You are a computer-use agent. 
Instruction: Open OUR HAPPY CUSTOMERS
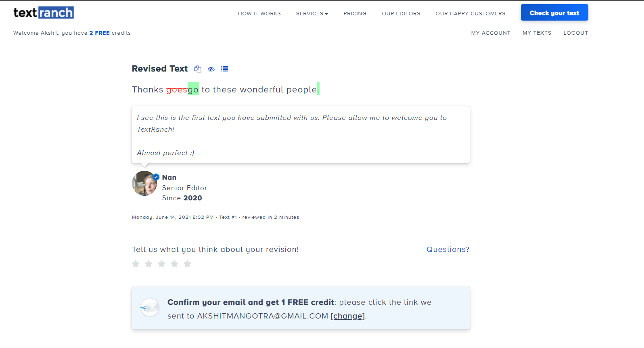tap(470, 13)
